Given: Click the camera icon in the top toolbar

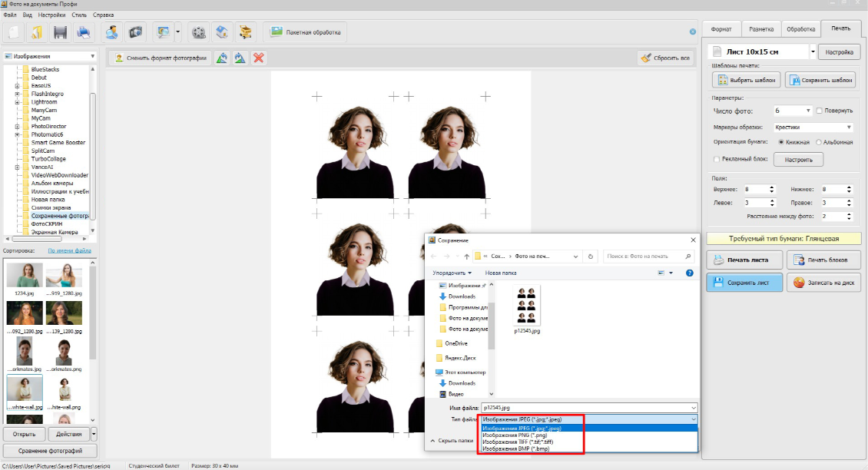Looking at the screenshot, I should point(135,32).
